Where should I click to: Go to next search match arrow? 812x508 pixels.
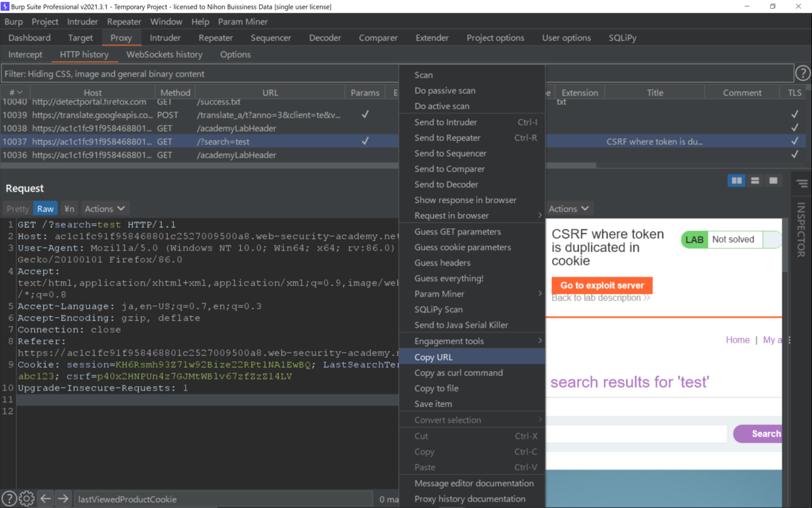pos(63,499)
